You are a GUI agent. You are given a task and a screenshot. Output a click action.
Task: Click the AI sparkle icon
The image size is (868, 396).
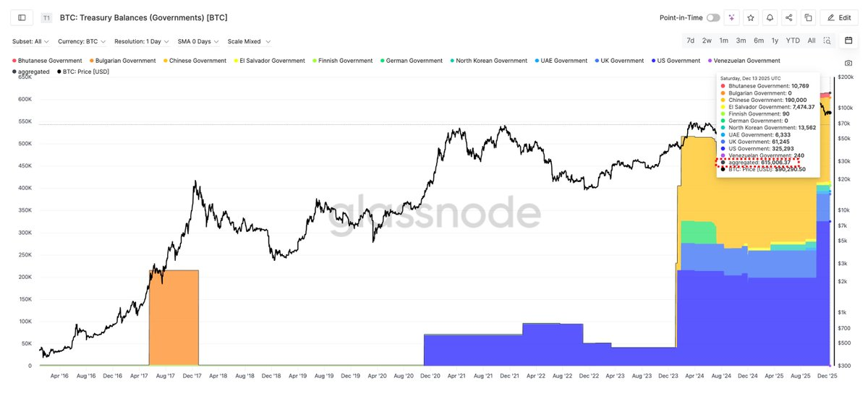(x=732, y=17)
